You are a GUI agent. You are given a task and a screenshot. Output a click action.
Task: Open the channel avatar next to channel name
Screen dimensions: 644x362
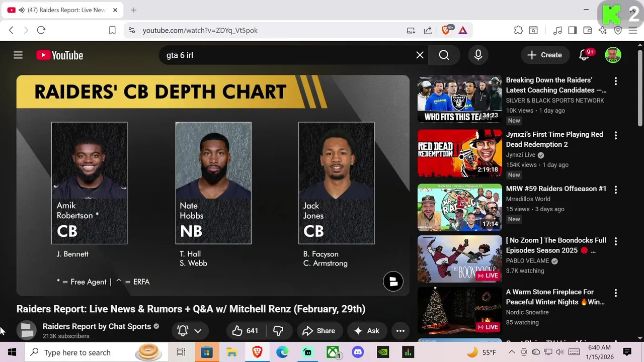pos(27,330)
